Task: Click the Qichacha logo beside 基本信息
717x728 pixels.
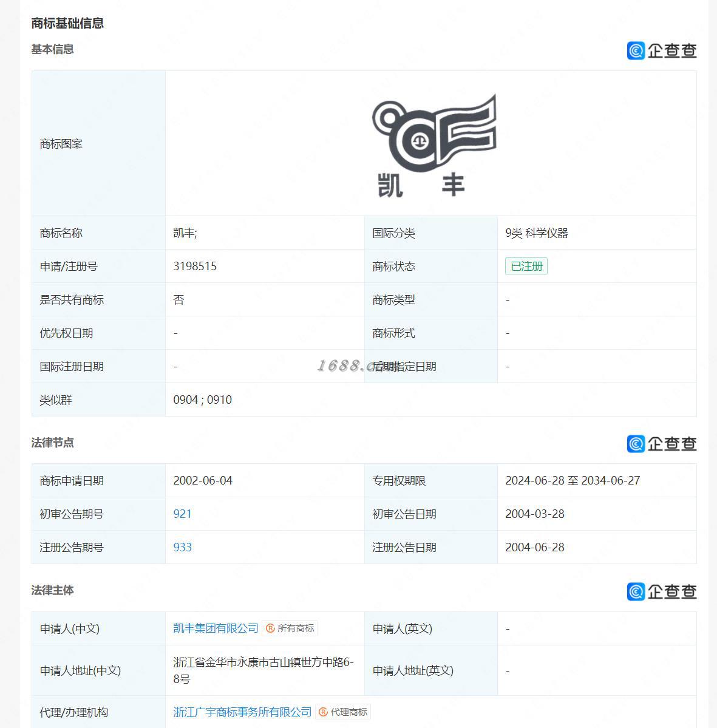Action: point(662,50)
